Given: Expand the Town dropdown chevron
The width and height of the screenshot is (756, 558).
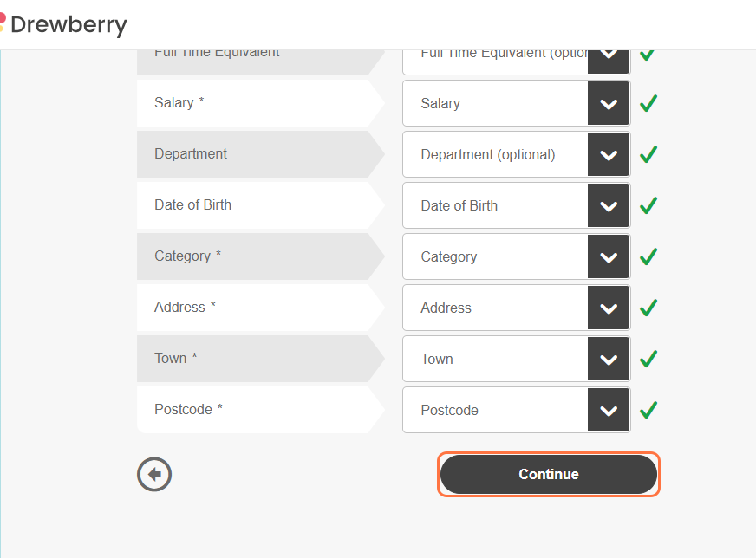Looking at the screenshot, I should pos(609,359).
